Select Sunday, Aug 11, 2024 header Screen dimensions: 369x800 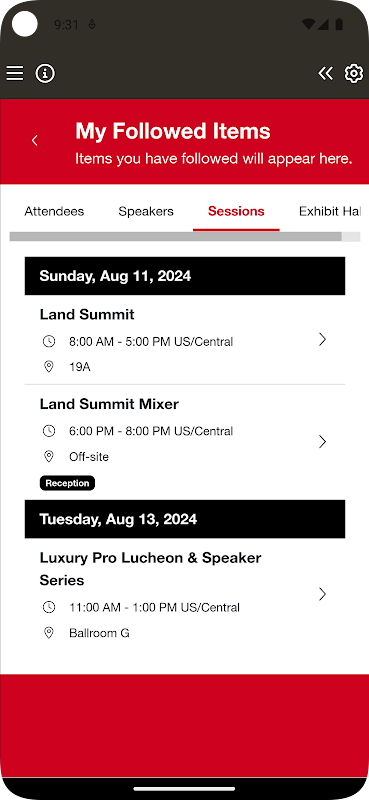(x=185, y=276)
